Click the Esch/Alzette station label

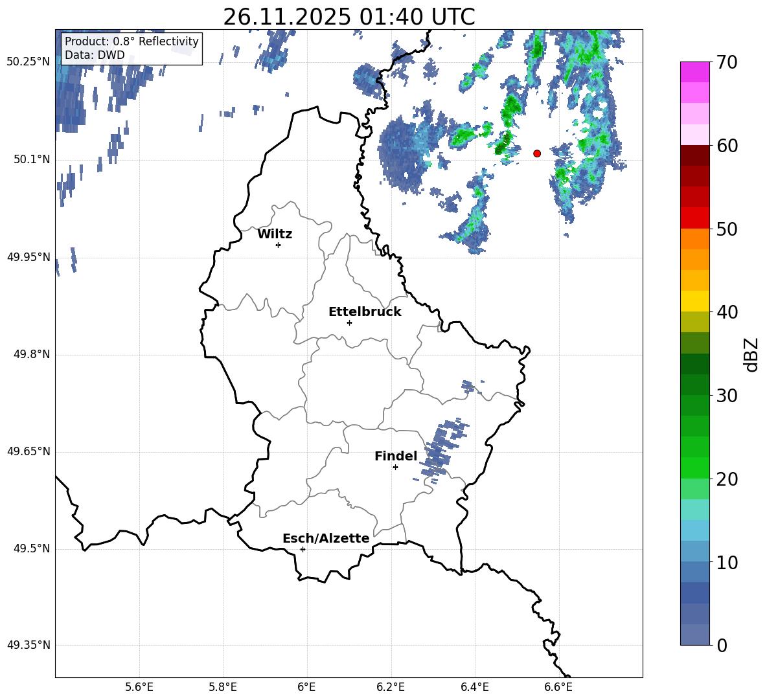click(x=326, y=538)
